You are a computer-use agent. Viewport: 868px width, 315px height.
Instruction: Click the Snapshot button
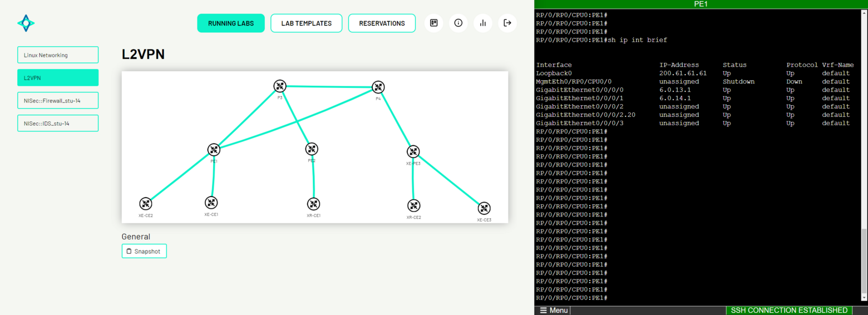(x=144, y=251)
